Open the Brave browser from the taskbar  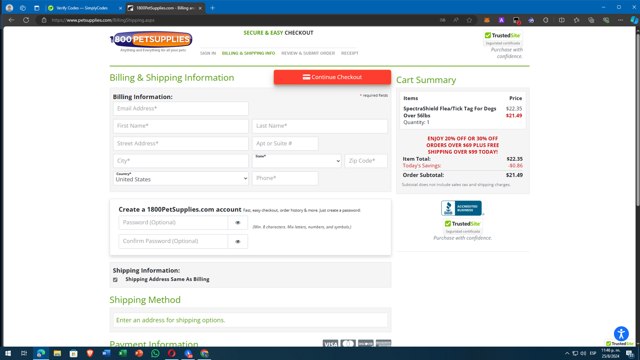[x=90, y=353]
